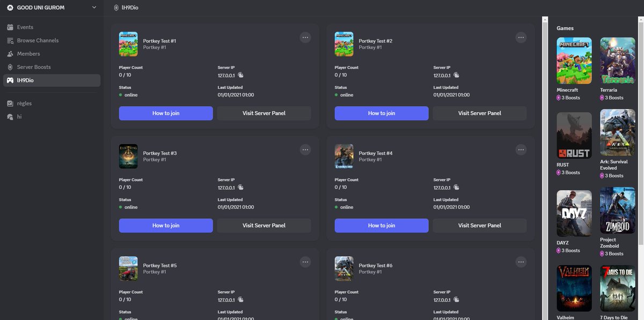Click the hi voice channel icon
This screenshot has width=644, height=320.
[x=10, y=116]
